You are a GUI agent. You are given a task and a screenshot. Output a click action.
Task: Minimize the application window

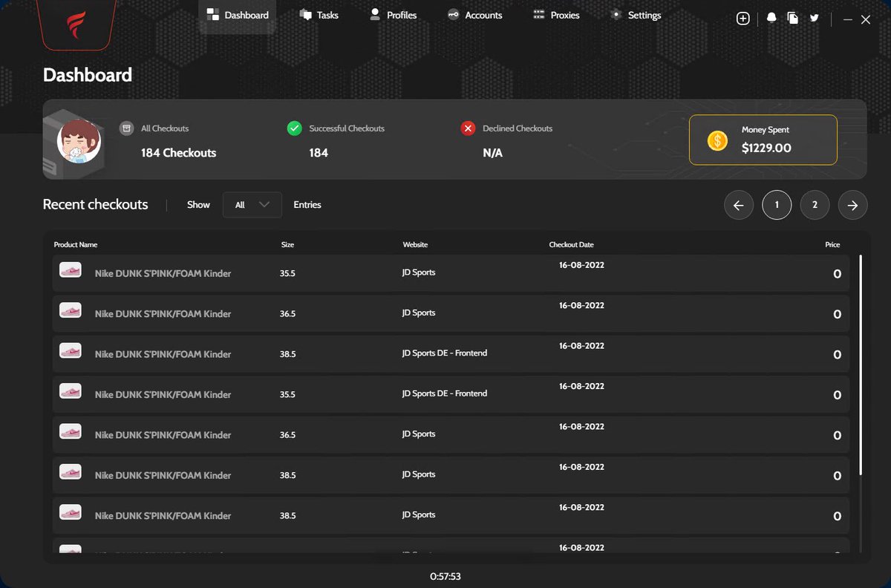coord(848,20)
